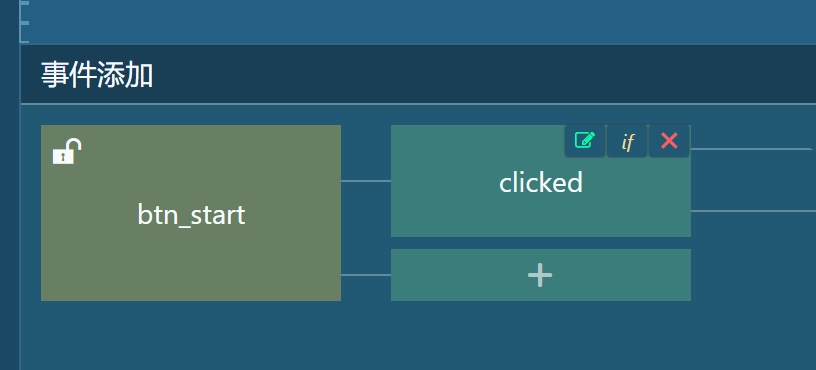
Task: Open the green edit pencil icon on clicked
Action: pyautogui.click(x=585, y=141)
